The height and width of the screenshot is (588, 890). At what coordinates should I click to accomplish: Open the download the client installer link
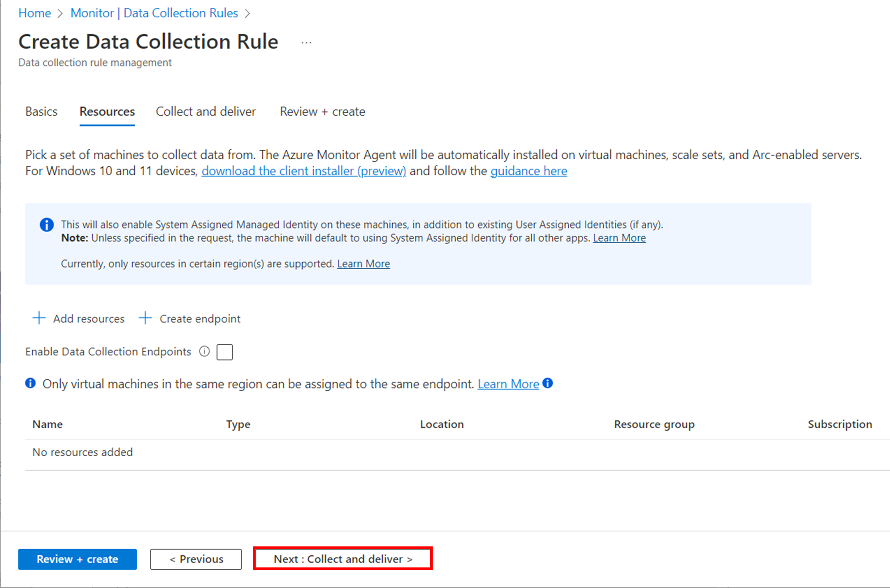point(304,171)
